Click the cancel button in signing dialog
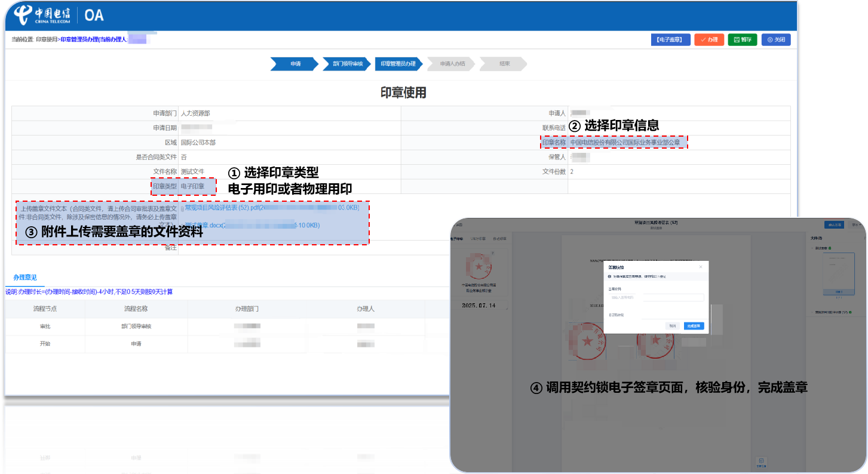This screenshot has height=474, width=868. click(x=673, y=326)
